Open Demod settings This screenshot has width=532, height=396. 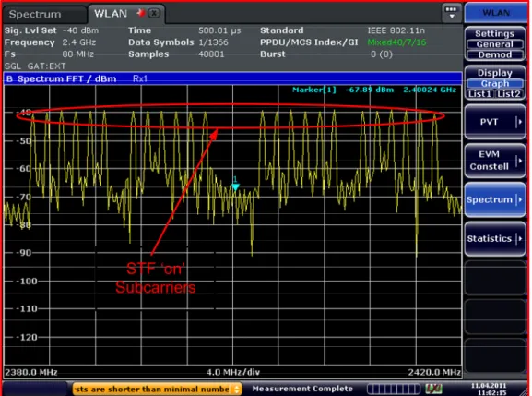pos(495,54)
